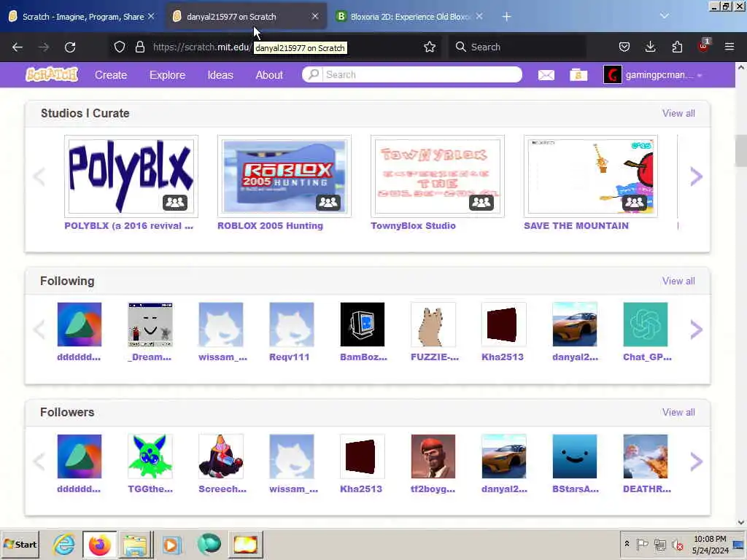Click Windows Start button
Viewport: 747px width, 560px height.
tap(20, 544)
